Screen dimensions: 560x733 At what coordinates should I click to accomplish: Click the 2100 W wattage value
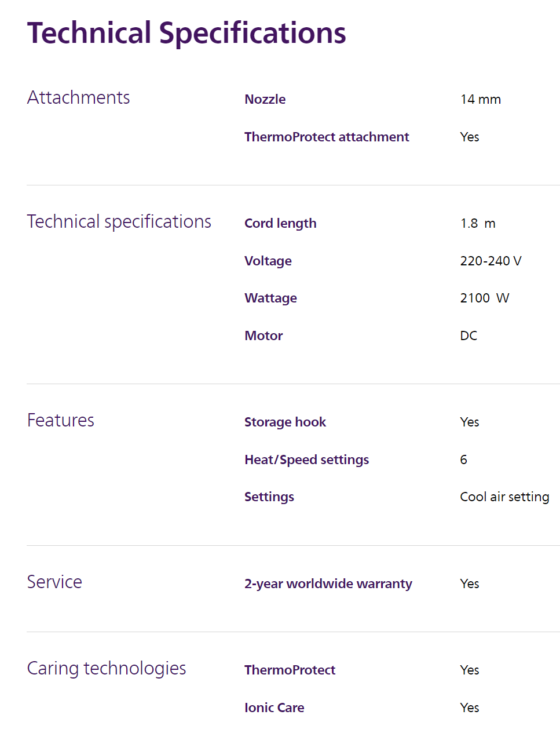pyautogui.click(x=484, y=298)
